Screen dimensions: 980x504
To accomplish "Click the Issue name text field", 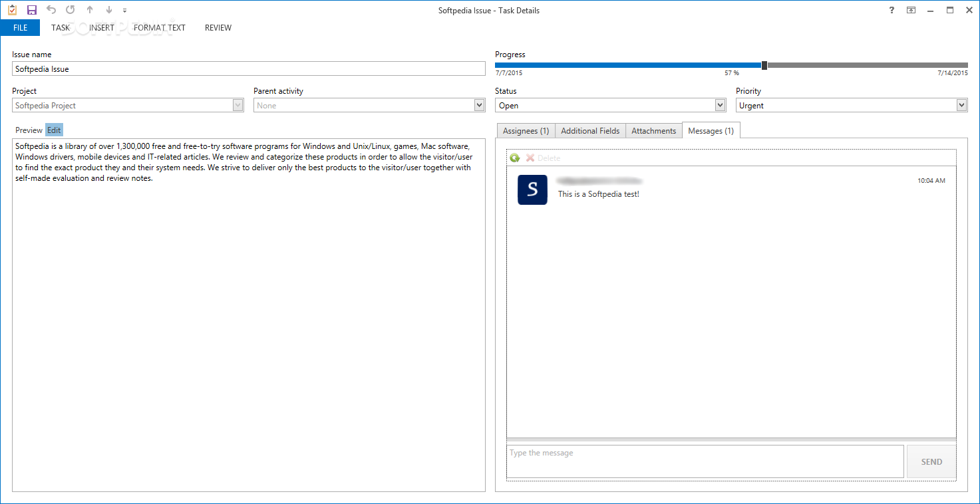I will 249,68.
